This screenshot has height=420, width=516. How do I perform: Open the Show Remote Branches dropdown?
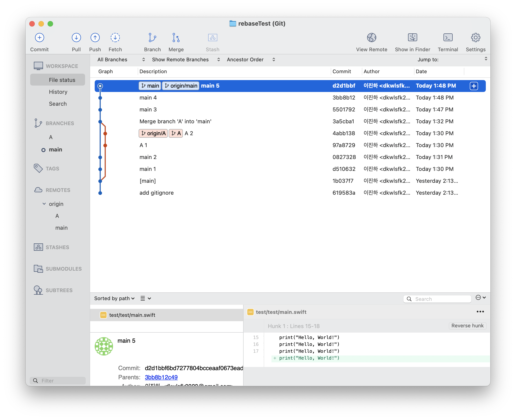186,59
